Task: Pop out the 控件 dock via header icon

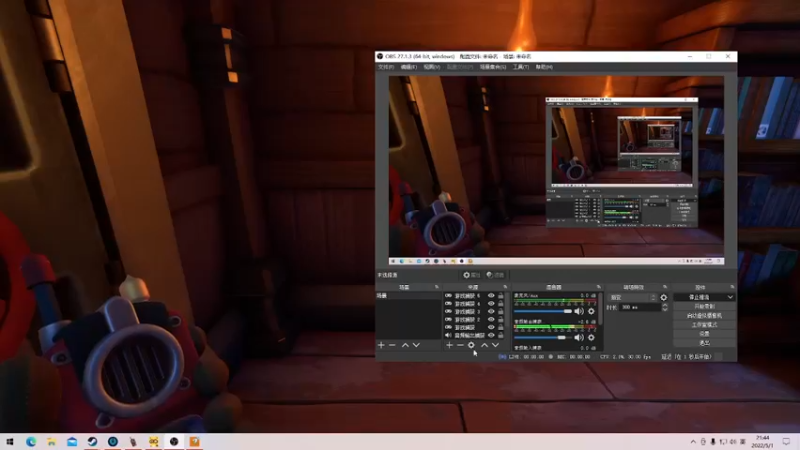Action: click(x=732, y=287)
